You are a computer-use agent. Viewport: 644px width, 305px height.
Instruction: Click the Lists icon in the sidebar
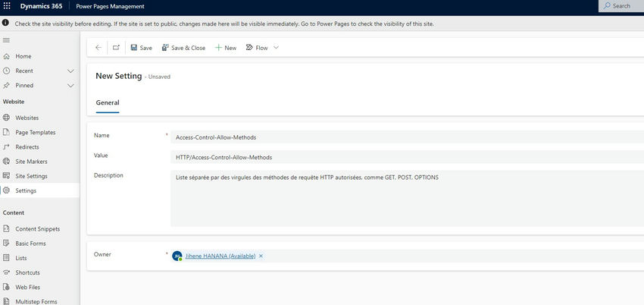coord(6,258)
